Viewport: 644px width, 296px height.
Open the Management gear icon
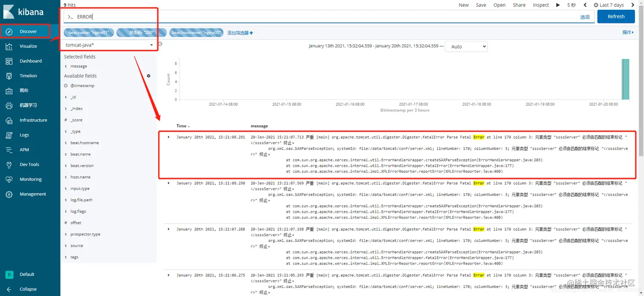pyautogui.click(x=9, y=194)
